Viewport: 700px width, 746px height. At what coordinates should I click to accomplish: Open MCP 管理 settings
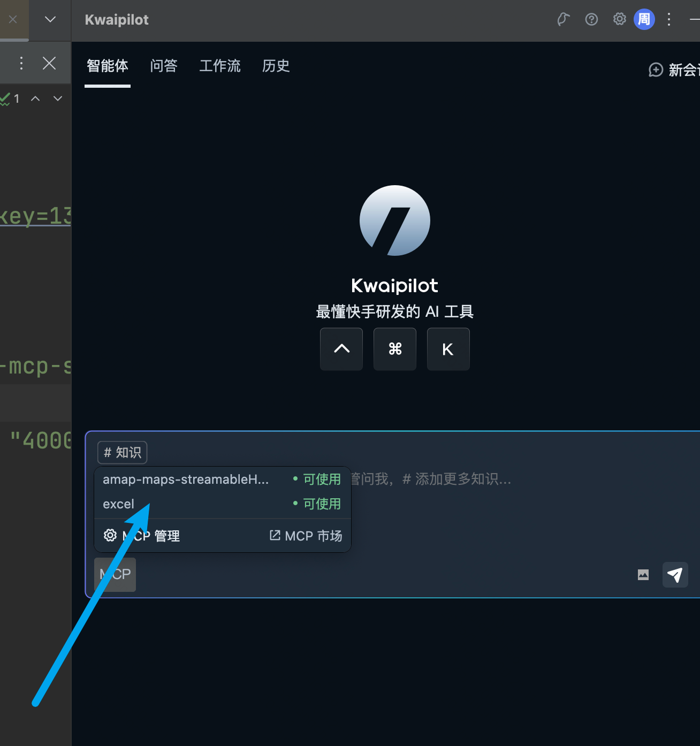pyautogui.click(x=142, y=536)
